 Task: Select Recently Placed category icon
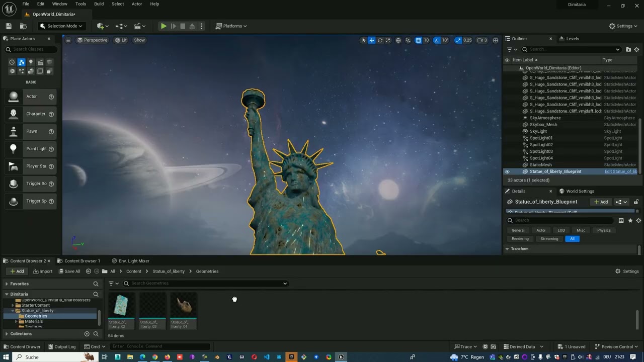[12, 62]
